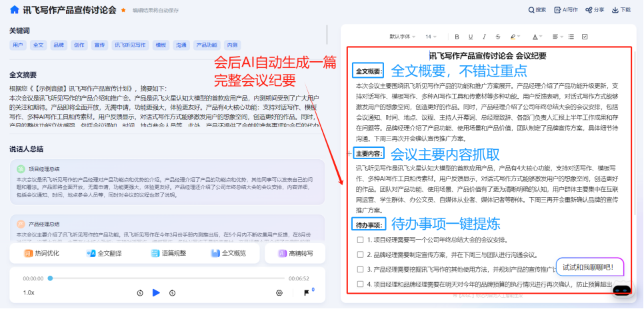Toggle strikethrough formatting
644x309 pixels.
point(498,37)
